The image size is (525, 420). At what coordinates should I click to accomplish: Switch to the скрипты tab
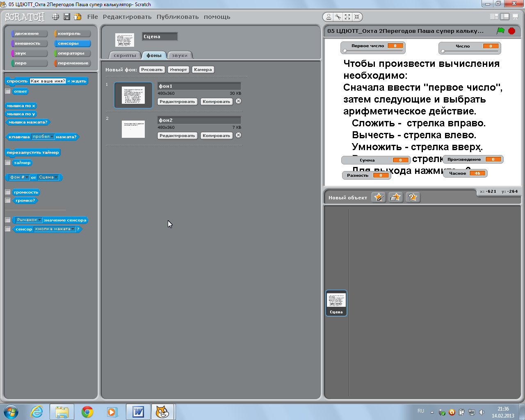[x=125, y=55]
